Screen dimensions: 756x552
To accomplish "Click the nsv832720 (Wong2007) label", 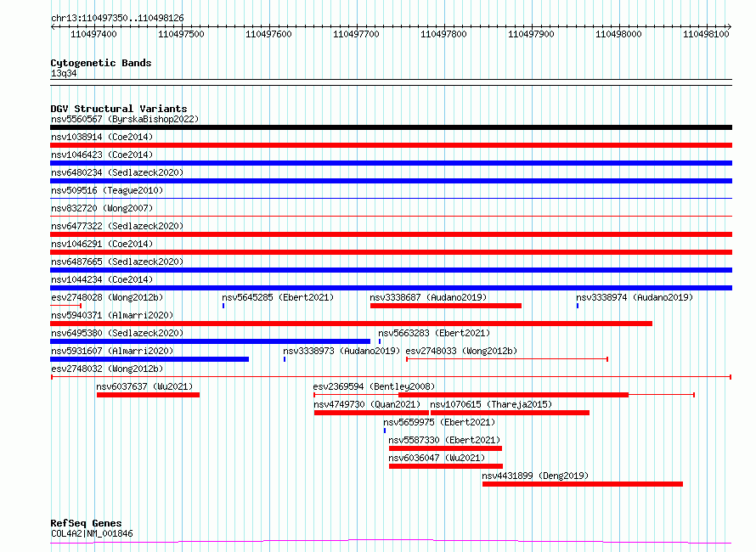I will coord(102,208).
